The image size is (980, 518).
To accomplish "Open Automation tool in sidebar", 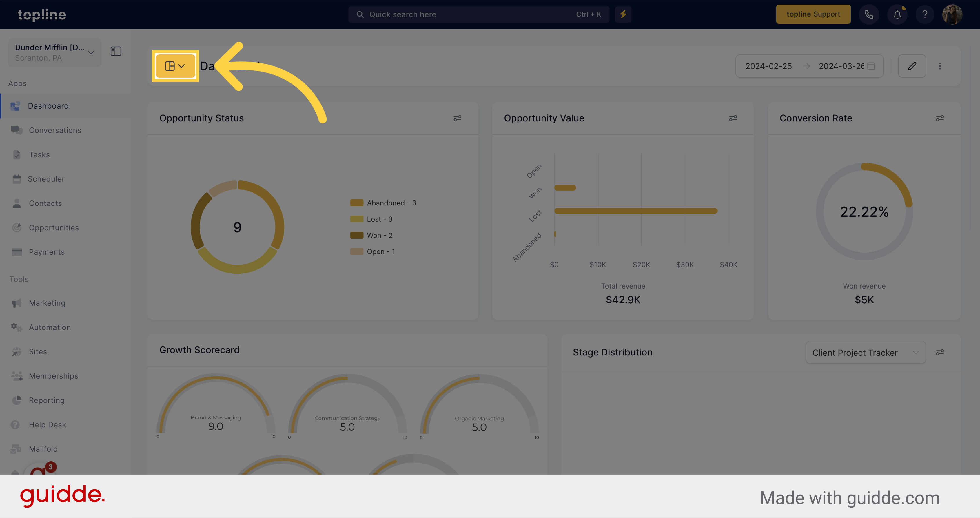I will 50,327.
